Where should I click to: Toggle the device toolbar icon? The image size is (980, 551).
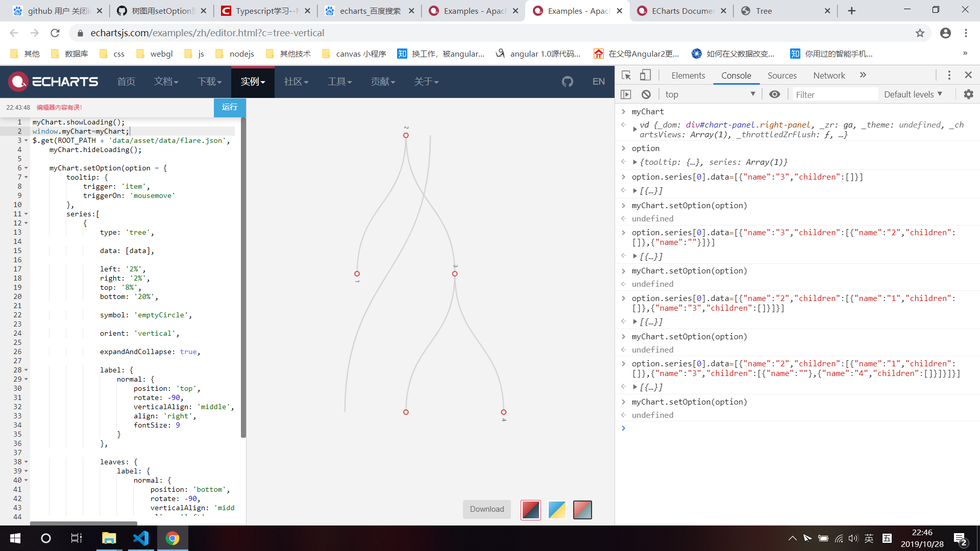(x=645, y=76)
